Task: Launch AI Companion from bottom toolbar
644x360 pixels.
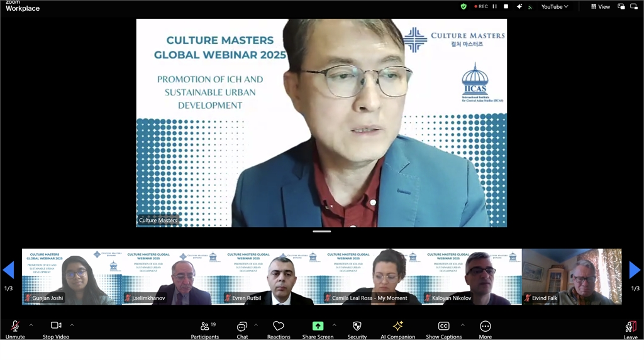Action: coord(397,330)
